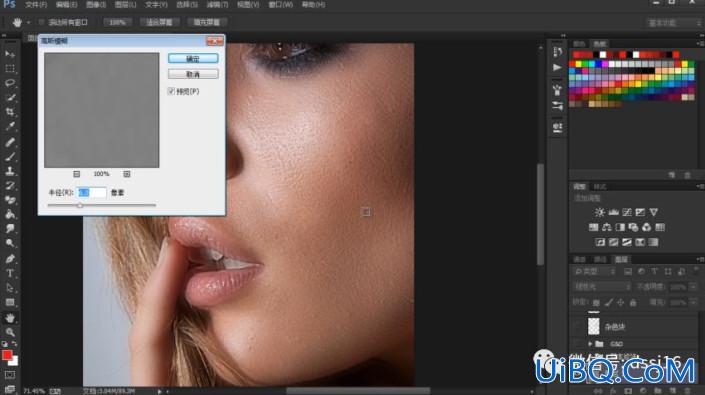Add a Color Balance adjustment layer
The width and height of the screenshot is (705, 395).
point(607,227)
